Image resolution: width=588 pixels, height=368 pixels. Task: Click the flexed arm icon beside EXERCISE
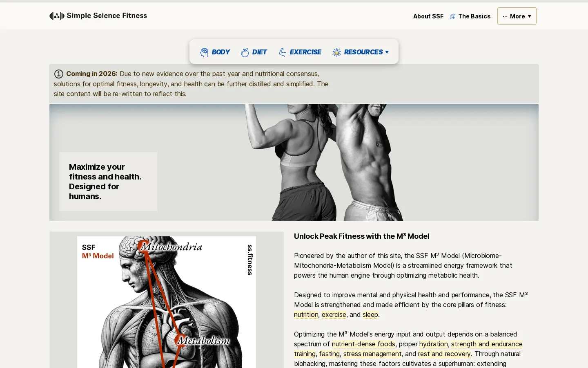click(283, 52)
